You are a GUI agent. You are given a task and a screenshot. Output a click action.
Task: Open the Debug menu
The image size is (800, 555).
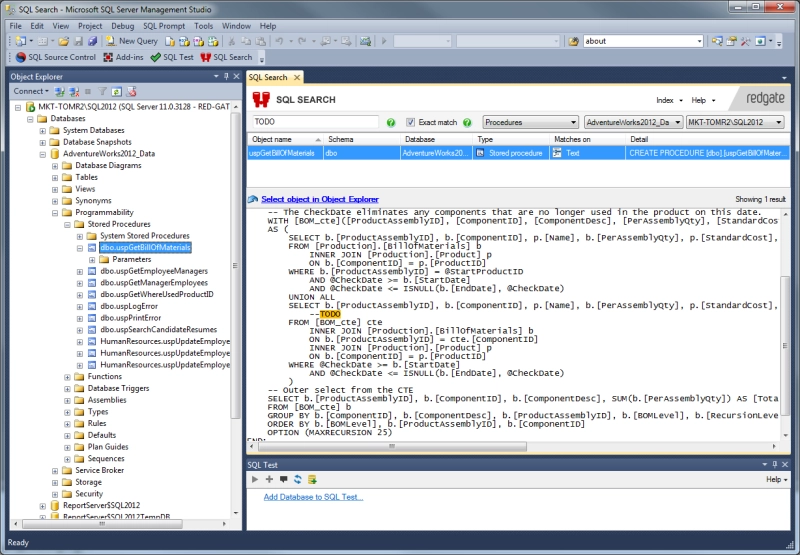pyautogui.click(x=122, y=26)
